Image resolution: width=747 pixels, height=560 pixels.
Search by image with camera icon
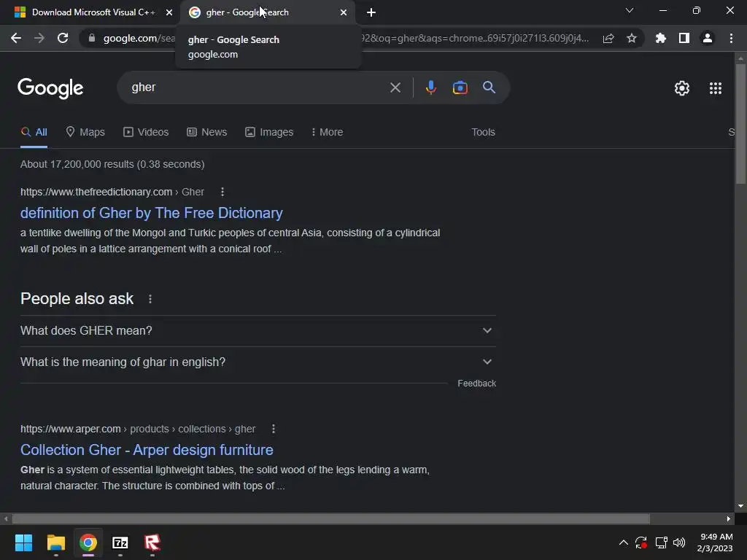pos(460,87)
